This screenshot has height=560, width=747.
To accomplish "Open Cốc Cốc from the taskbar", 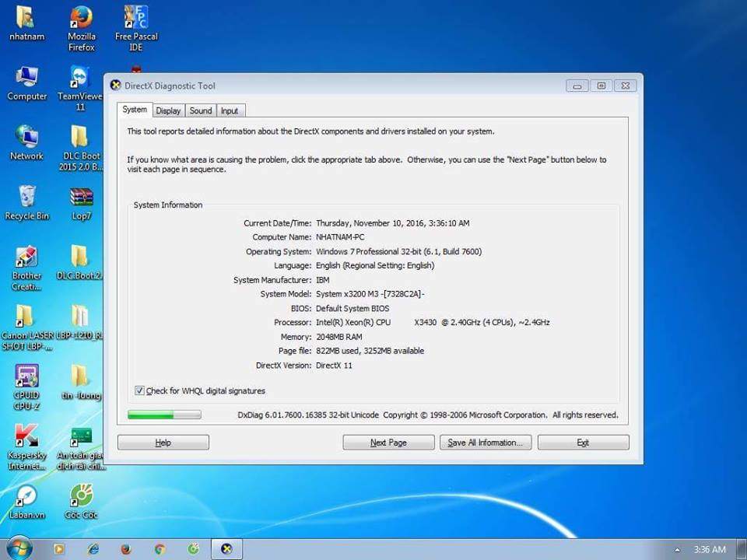I will coord(193,550).
